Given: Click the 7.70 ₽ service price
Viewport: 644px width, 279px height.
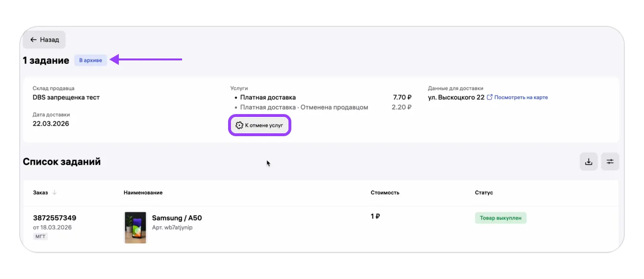Looking at the screenshot, I should coord(402,97).
